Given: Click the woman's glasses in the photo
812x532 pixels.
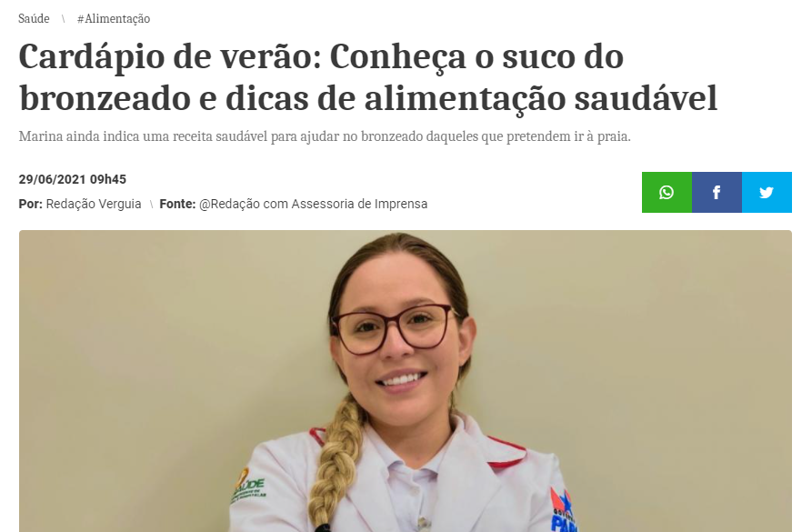Looking at the screenshot, I should click(395, 328).
